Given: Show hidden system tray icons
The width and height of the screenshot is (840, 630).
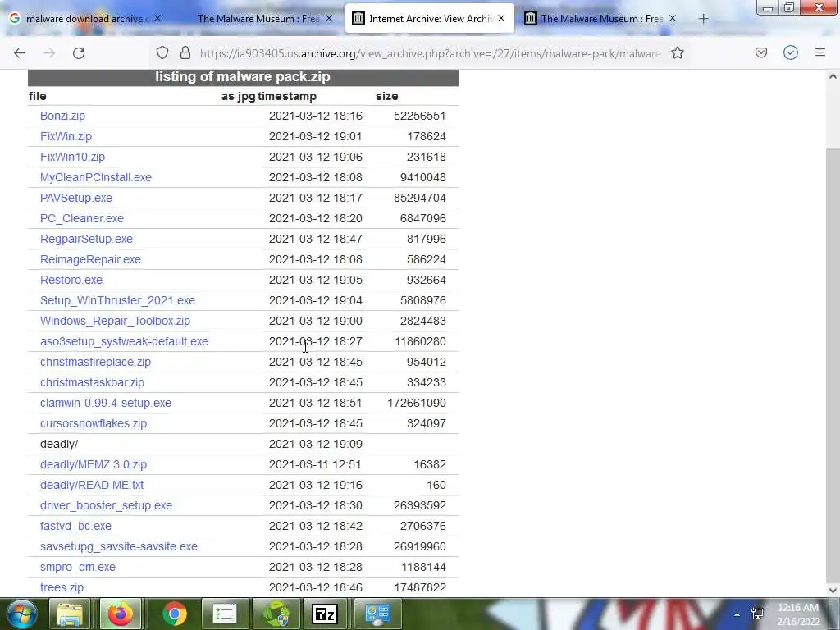Looking at the screenshot, I should [737, 614].
